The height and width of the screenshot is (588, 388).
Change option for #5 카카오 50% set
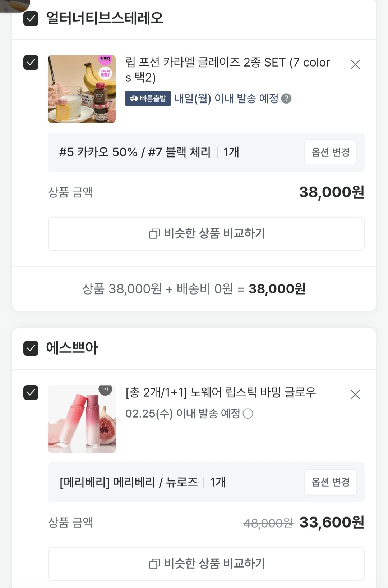pos(331,152)
